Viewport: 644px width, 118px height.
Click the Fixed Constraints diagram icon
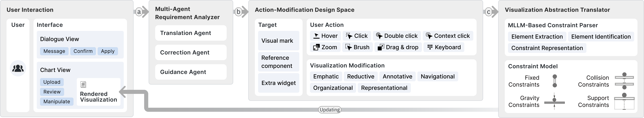tap(555, 81)
